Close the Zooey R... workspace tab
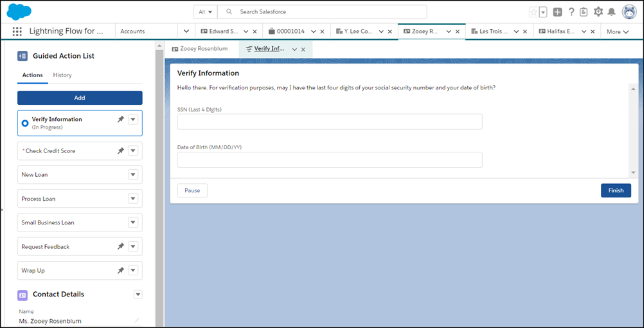644x328 pixels. 458,32
